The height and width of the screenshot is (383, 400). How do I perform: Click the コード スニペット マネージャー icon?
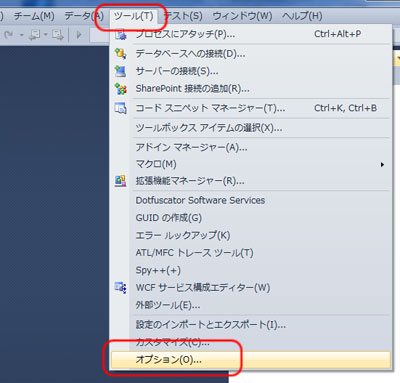click(x=120, y=108)
